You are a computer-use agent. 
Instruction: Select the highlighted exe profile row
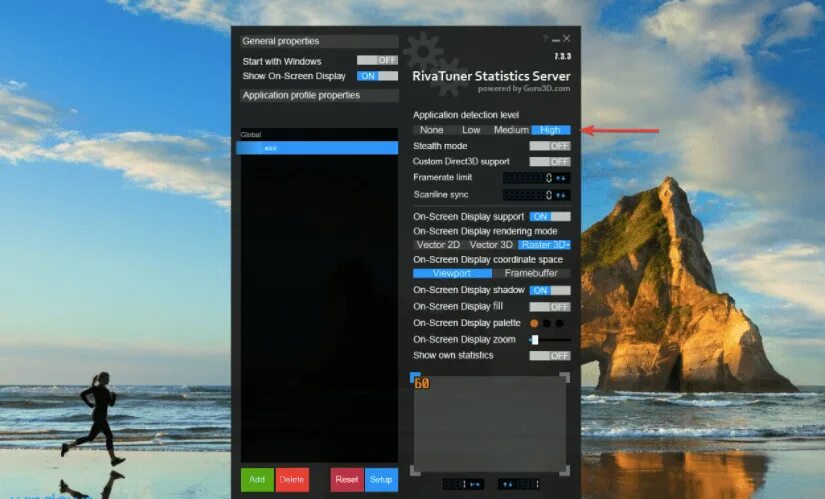point(318,148)
